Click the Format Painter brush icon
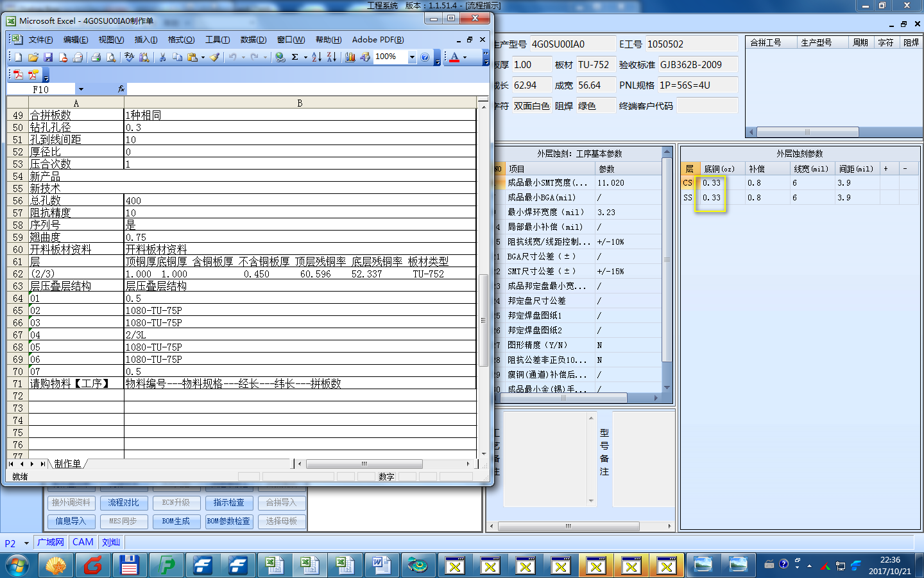924x578 pixels. point(215,57)
